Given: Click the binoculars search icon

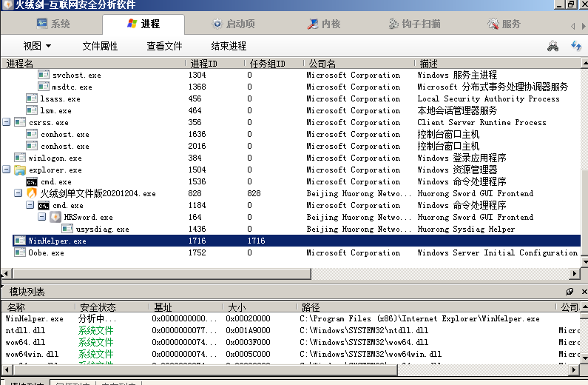Looking at the screenshot, I should pyautogui.click(x=552, y=46).
